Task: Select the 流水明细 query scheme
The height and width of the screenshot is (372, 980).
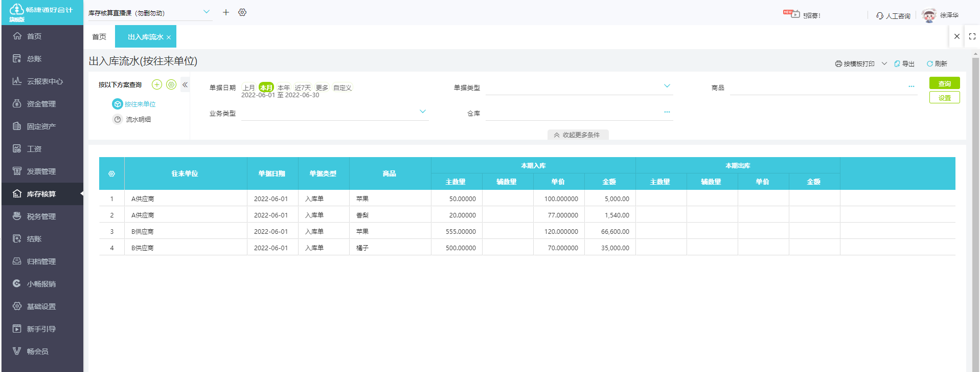Action: tap(138, 120)
